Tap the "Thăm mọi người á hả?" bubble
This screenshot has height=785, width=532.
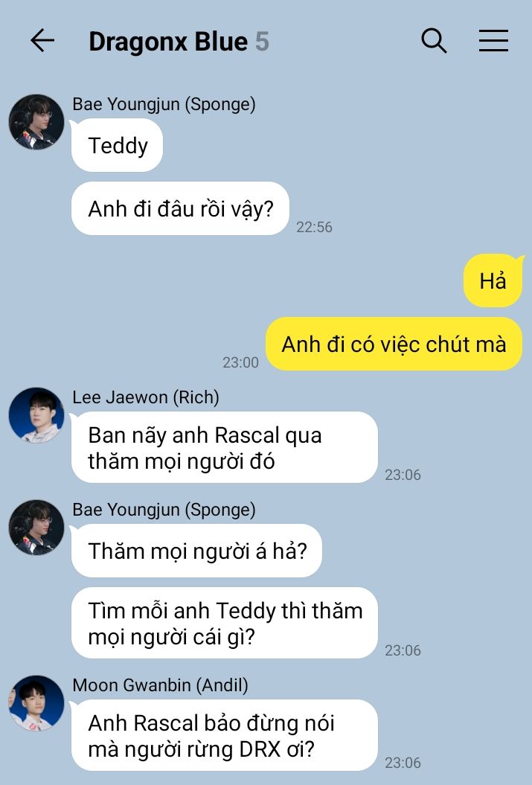coord(196,551)
